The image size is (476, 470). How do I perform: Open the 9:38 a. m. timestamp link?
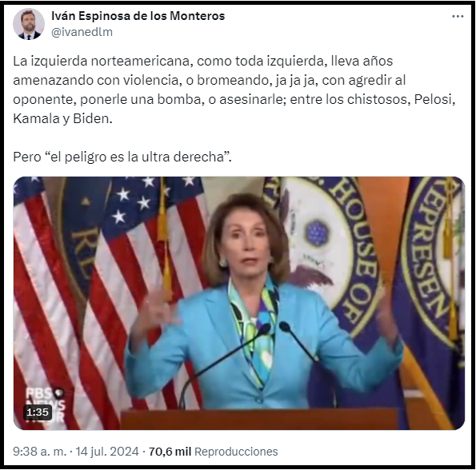point(39,452)
